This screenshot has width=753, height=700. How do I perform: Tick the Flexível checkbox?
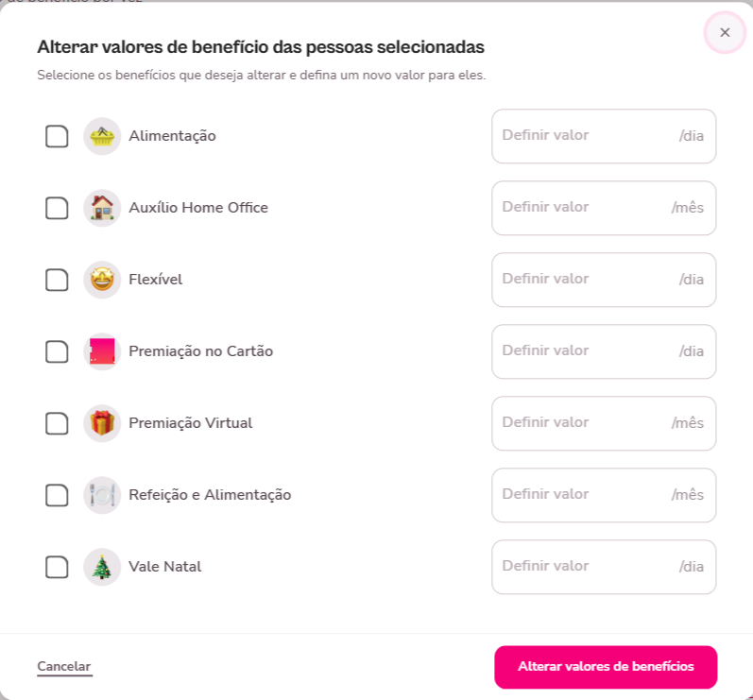pos(58,280)
